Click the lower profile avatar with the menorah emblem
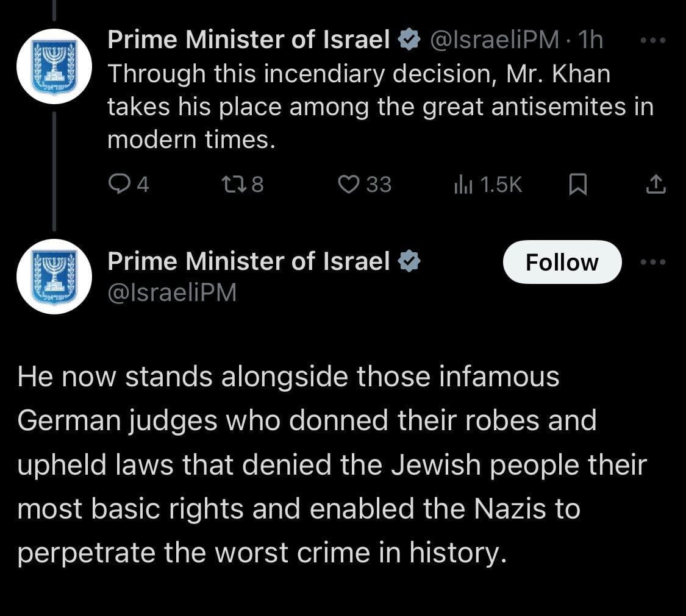 click(x=54, y=275)
